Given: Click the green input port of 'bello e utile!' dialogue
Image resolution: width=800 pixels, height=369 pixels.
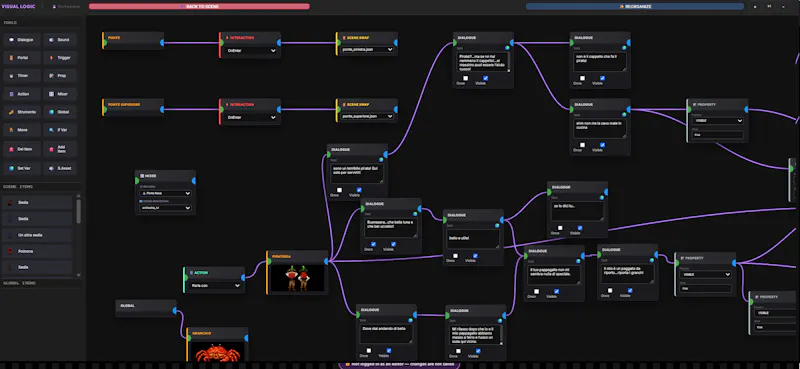Looking at the screenshot, I should 445,220.
